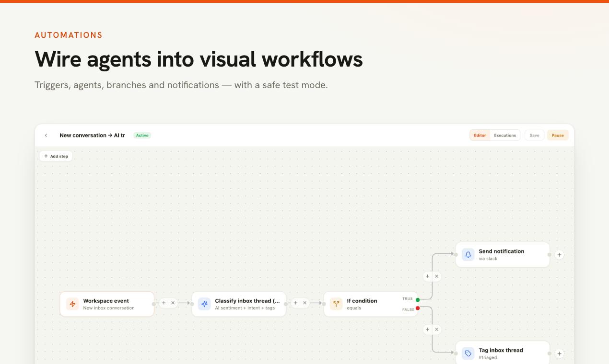Click heading 'Wire agents into visual workflows'
Viewport: 609px width, 364px height.
coord(199,59)
